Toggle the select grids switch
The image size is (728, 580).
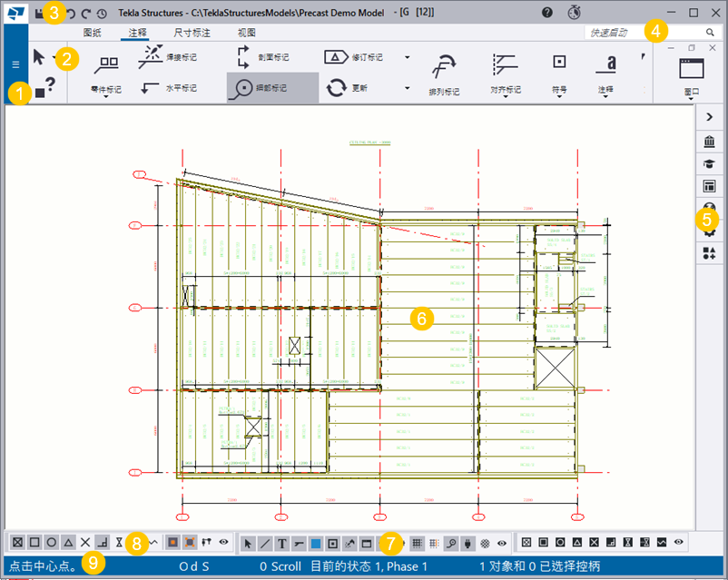click(417, 544)
